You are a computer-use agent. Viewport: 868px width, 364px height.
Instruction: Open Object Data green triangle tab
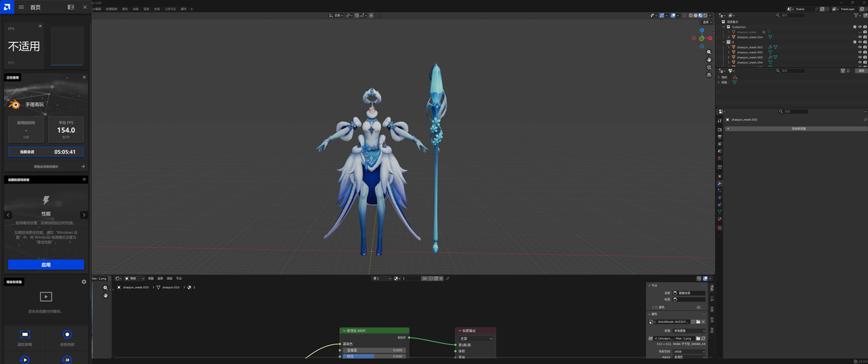pyautogui.click(x=719, y=212)
